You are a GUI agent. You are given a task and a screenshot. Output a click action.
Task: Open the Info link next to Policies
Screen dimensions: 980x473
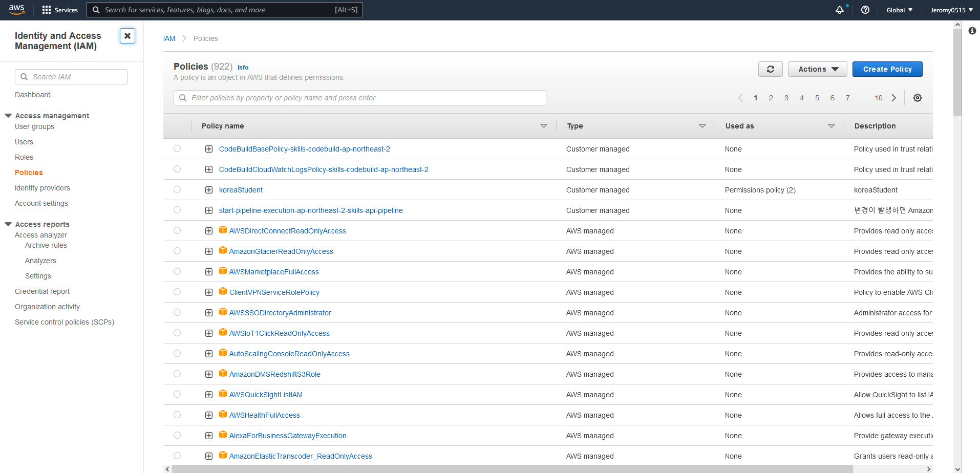(x=243, y=67)
